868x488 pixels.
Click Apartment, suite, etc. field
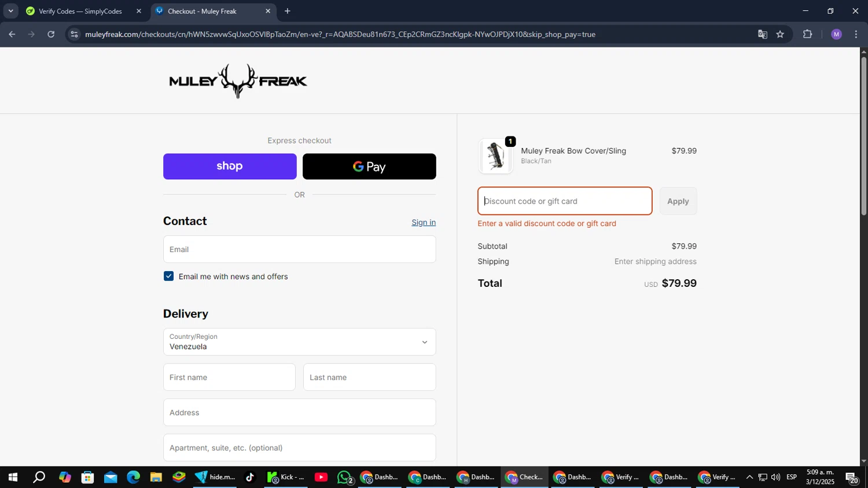(300, 448)
